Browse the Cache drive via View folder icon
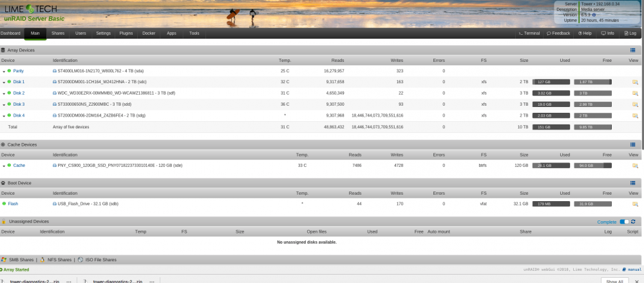Image resolution: width=644 pixels, height=283 pixels. (635, 166)
